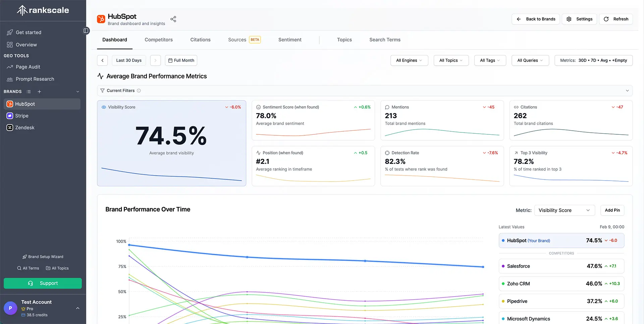Open the All Engines dropdown
The height and width of the screenshot is (324, 644).
pyautogui.click(x=409, y=60)
